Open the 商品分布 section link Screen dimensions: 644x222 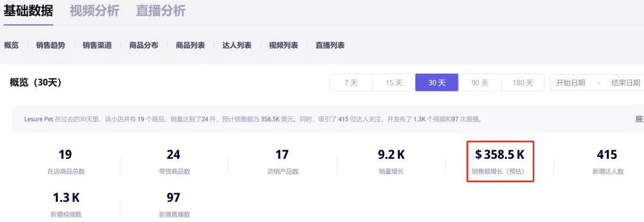(x=144, y=45)
